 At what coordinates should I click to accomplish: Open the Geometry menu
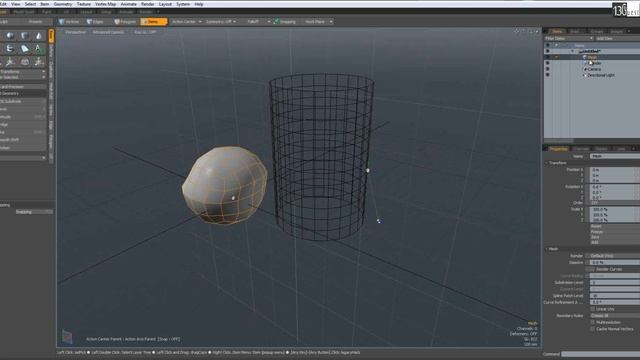coord(62,4)
